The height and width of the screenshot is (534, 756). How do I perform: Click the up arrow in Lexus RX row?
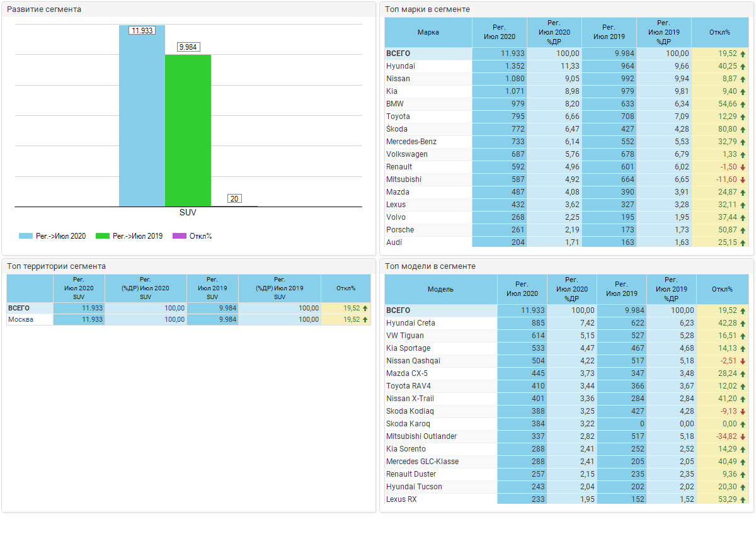tap(743, 499)
